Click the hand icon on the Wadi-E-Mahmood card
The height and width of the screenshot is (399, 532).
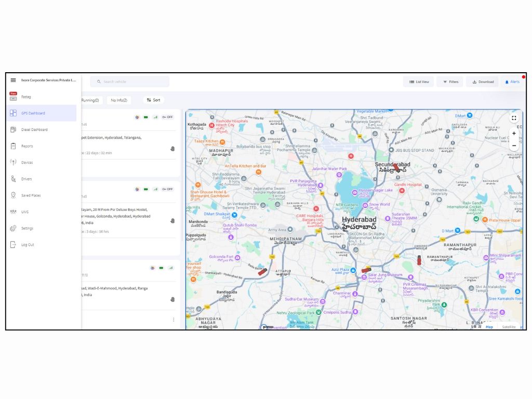[x=172, y=300]
